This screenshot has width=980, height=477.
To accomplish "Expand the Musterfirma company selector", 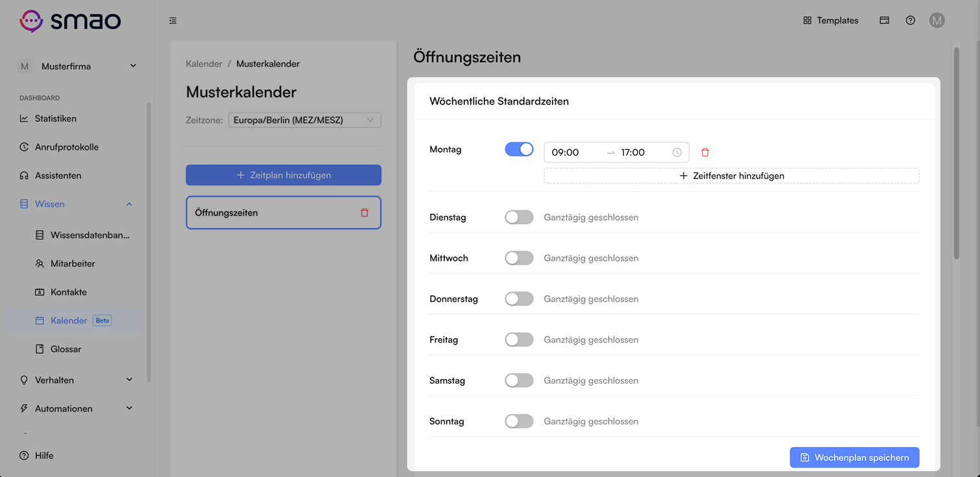I will coord(77,66).
